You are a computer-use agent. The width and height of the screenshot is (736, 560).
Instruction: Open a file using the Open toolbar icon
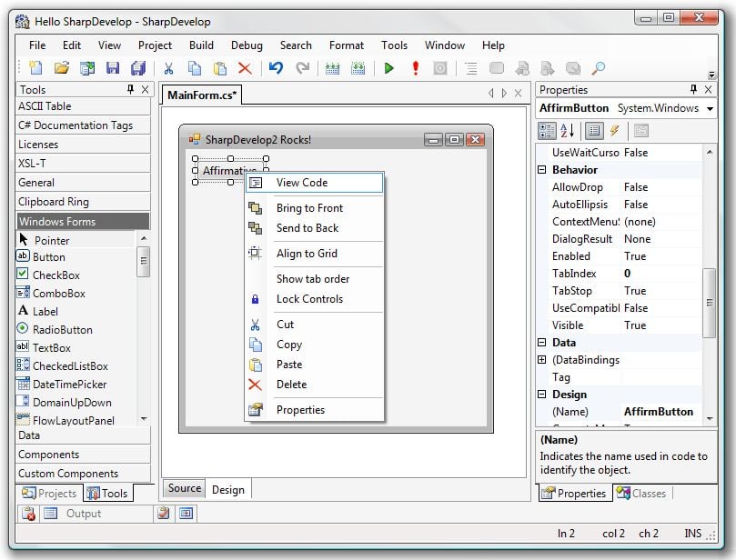pyautogui.click(x=60, y=67)
